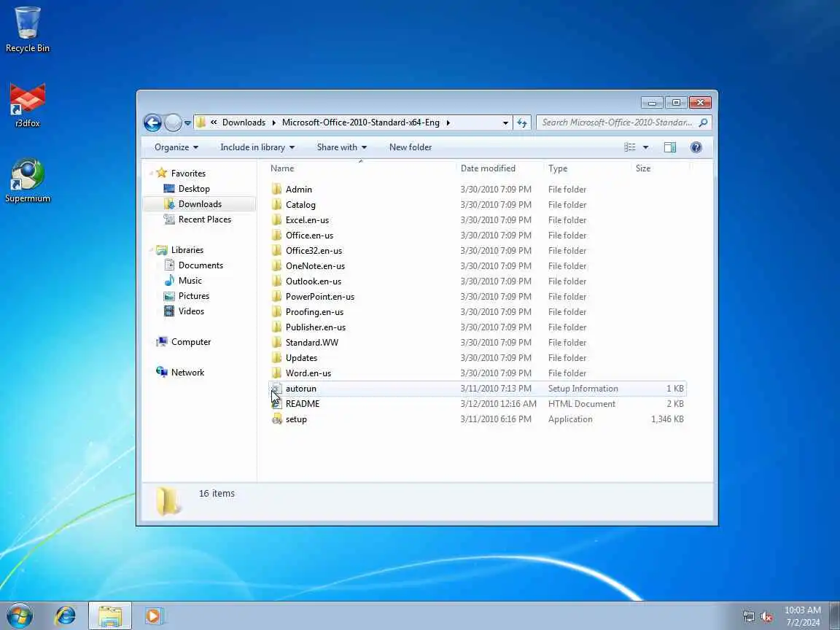Open the Share with menu

pos(341,147)
